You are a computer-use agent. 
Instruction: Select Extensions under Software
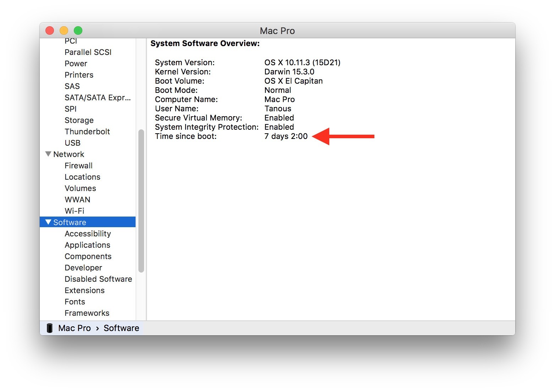click(84, 290)
